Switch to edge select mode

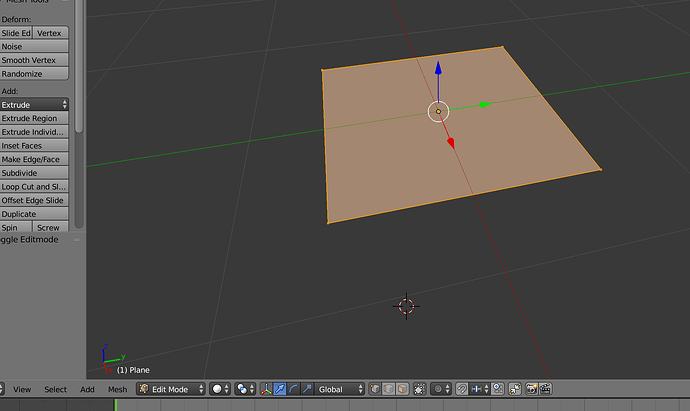[389, 389]
